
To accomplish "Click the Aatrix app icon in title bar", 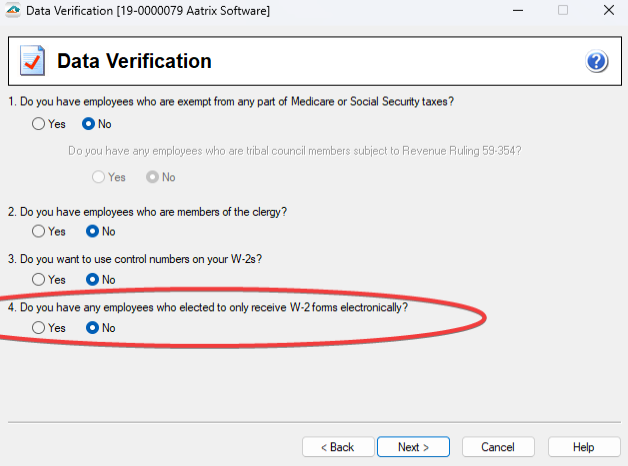I will 10,10.
